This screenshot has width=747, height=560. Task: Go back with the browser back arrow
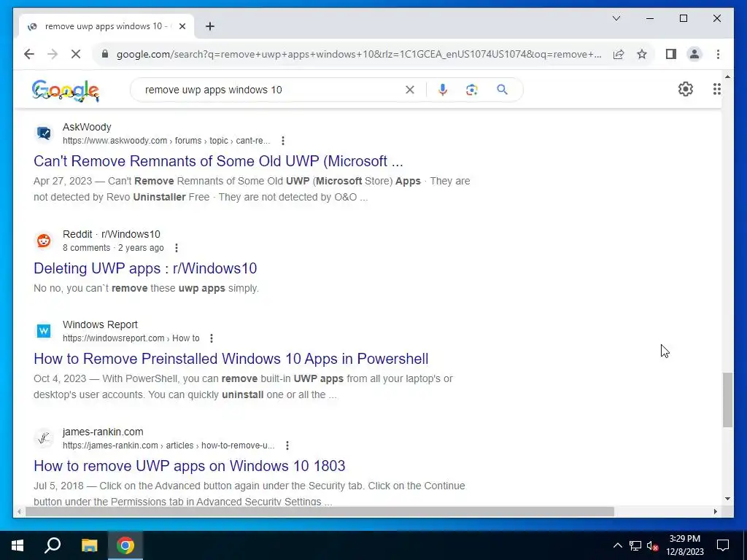pyautogui.click(x=29, y=54)
